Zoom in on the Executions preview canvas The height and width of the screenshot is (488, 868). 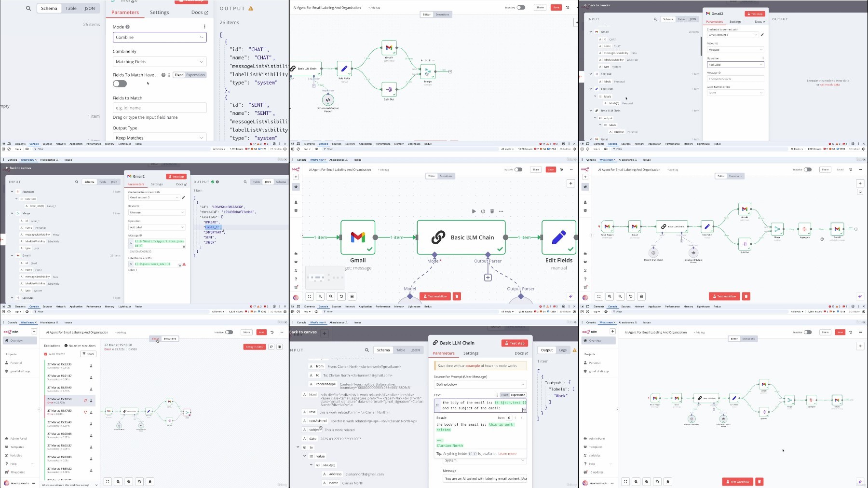coord(118,481)
